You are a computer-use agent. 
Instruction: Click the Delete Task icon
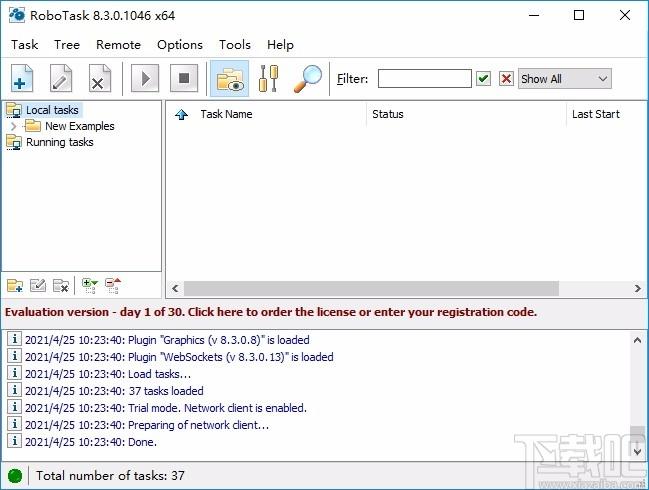coord(99,78)
